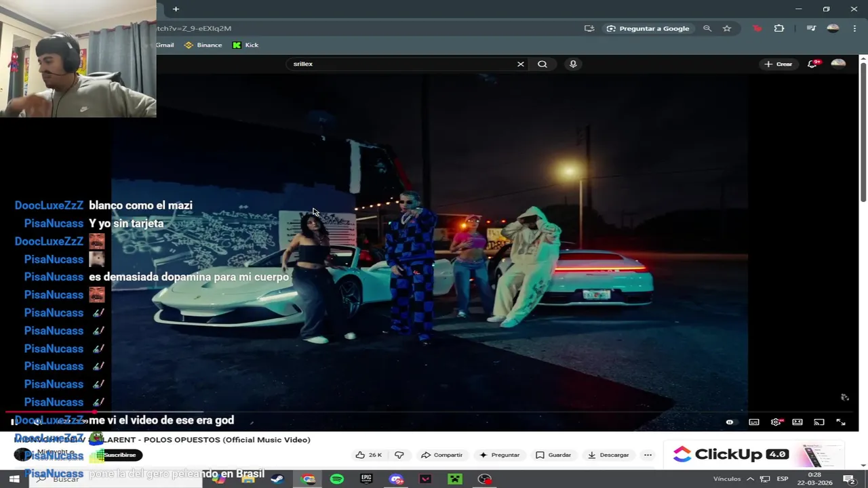Clear the YouTube search text
This screenshot has width=868, height=488.
click(521, 64)
